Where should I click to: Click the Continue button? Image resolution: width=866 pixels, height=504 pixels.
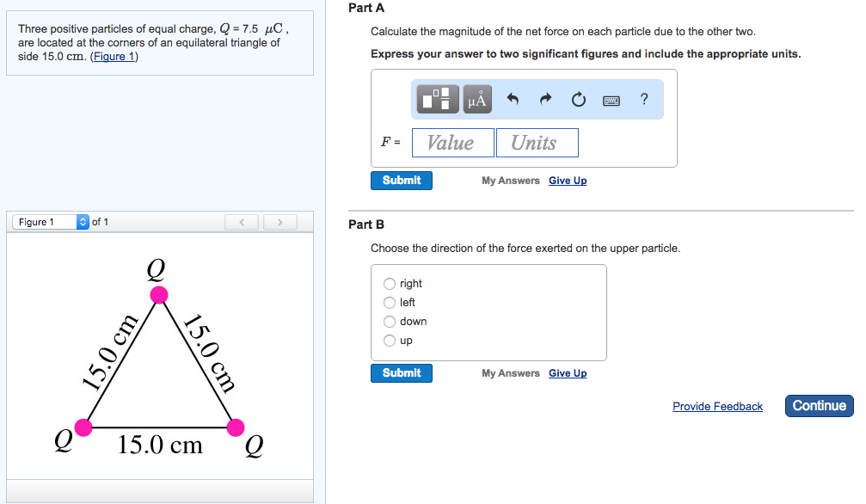coord(818,405)
